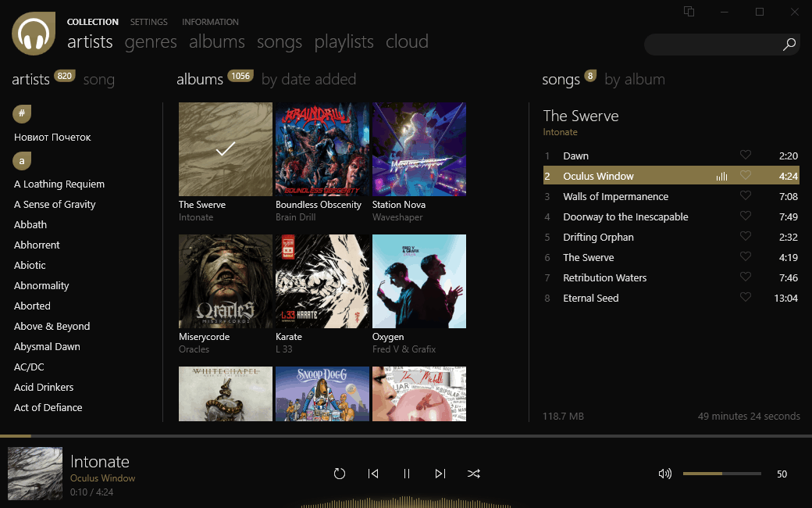
Task: Jump to the 'a' letter index
Action: [x=22, y=161]
